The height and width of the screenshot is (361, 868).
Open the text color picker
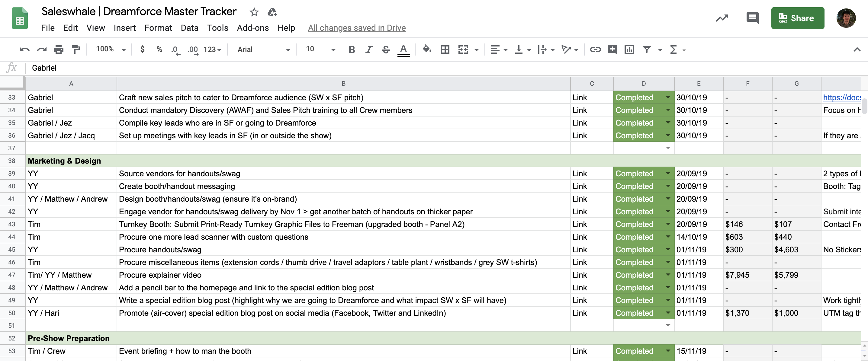click(x=403, y=50)
